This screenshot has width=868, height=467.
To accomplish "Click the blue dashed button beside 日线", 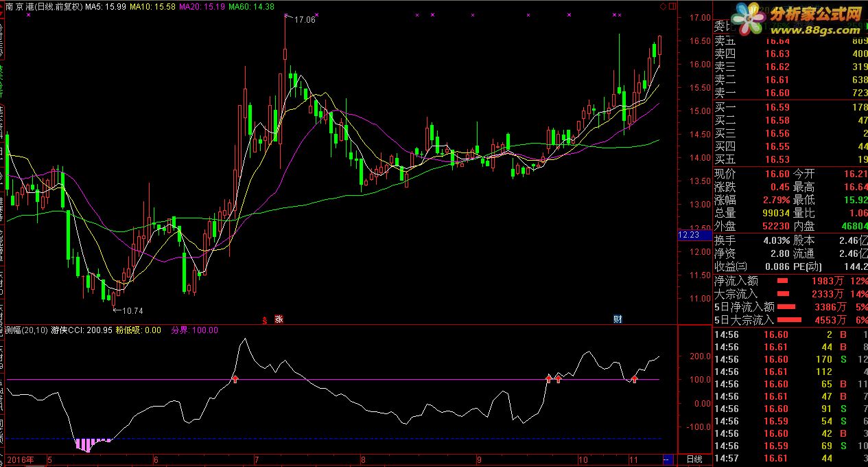I will coord(668,459).
